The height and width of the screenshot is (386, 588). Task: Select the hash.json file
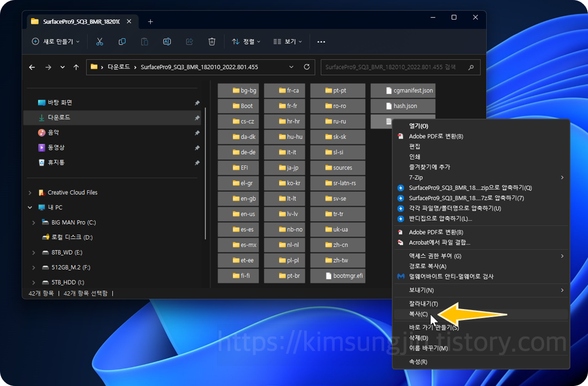(x=403, y=106)
